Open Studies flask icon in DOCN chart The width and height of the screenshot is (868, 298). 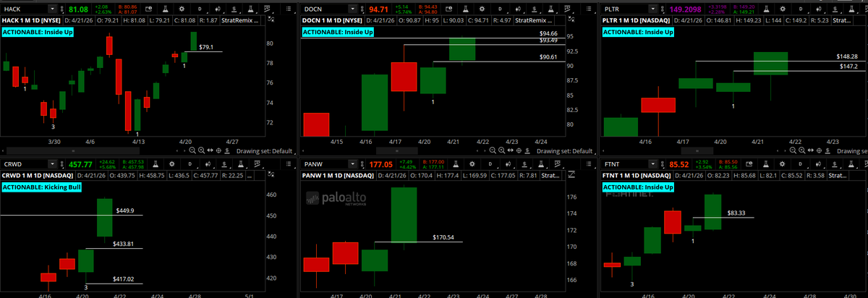[466, 9]
